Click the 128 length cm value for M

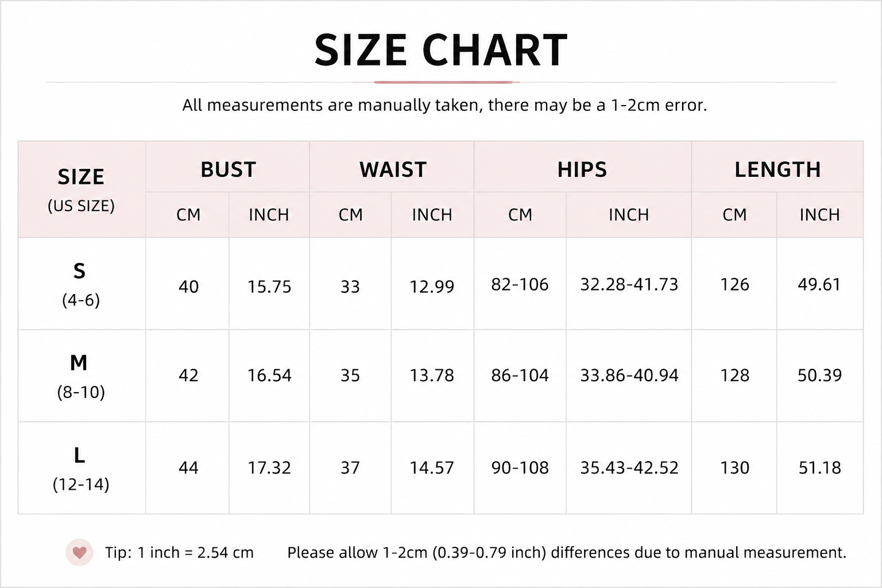click(734, 375)
